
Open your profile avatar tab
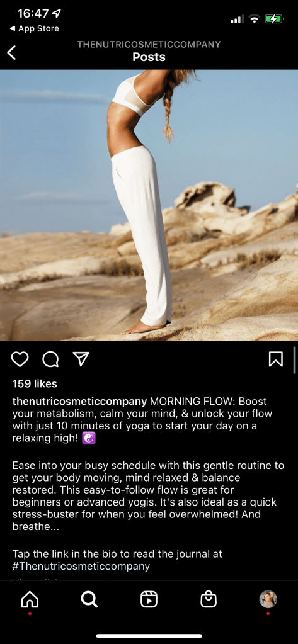pyautogui.click(x=268, y=599)
